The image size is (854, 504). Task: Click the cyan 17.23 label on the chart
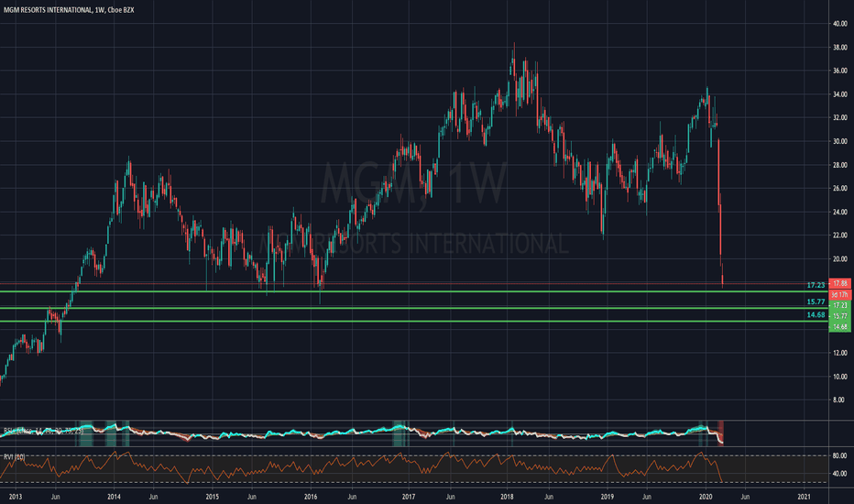(x=816, y=285)
